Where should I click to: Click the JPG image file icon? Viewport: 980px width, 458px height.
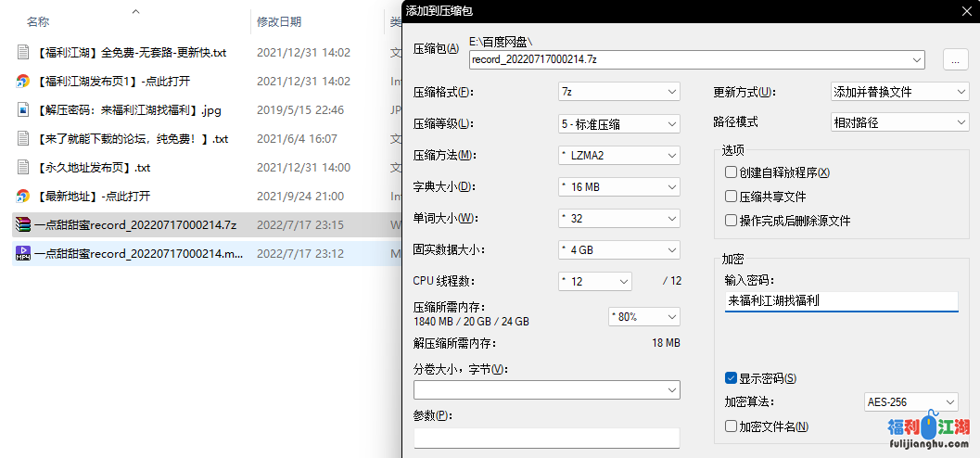click(23, 110)
